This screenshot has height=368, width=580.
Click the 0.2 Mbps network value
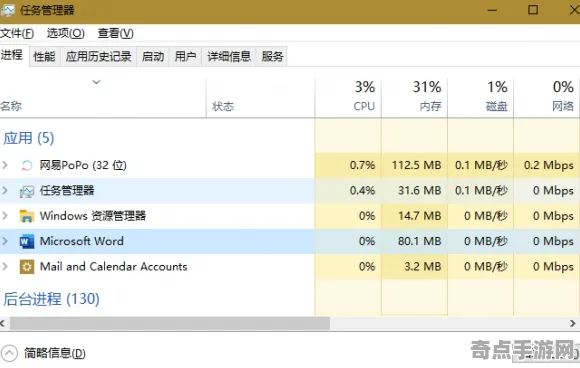[x=549, y=165]
